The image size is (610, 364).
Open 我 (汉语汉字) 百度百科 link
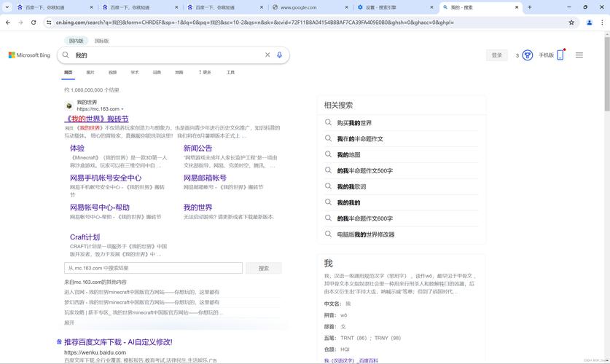click(351, 360)
